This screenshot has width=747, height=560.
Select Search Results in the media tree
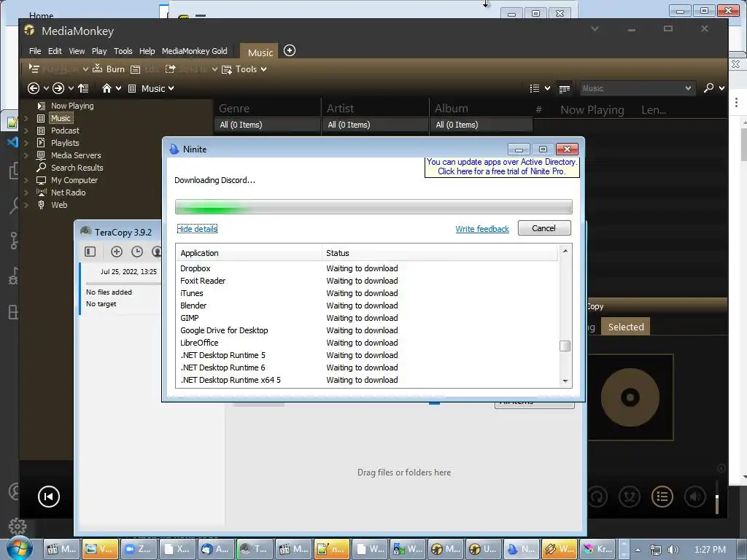pyautogui.click(x=77, y=168)
